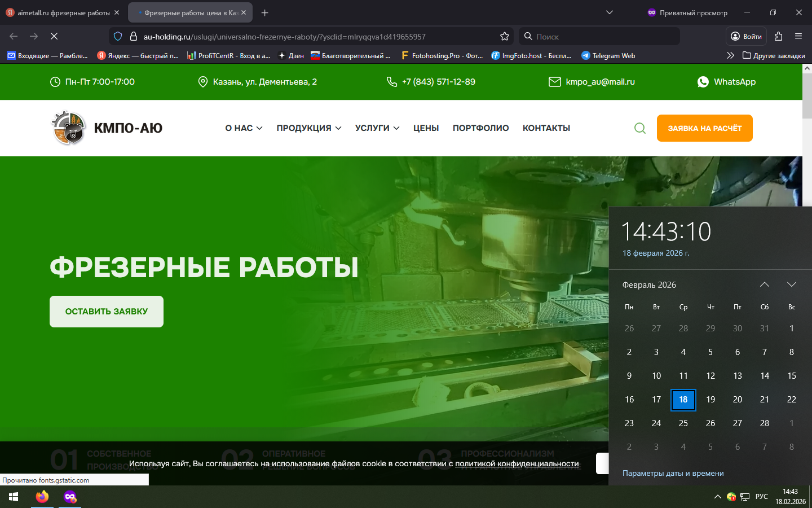812x508 pixels.
Task: Open Параметры даты и времени link
Action: coord(673,473)
